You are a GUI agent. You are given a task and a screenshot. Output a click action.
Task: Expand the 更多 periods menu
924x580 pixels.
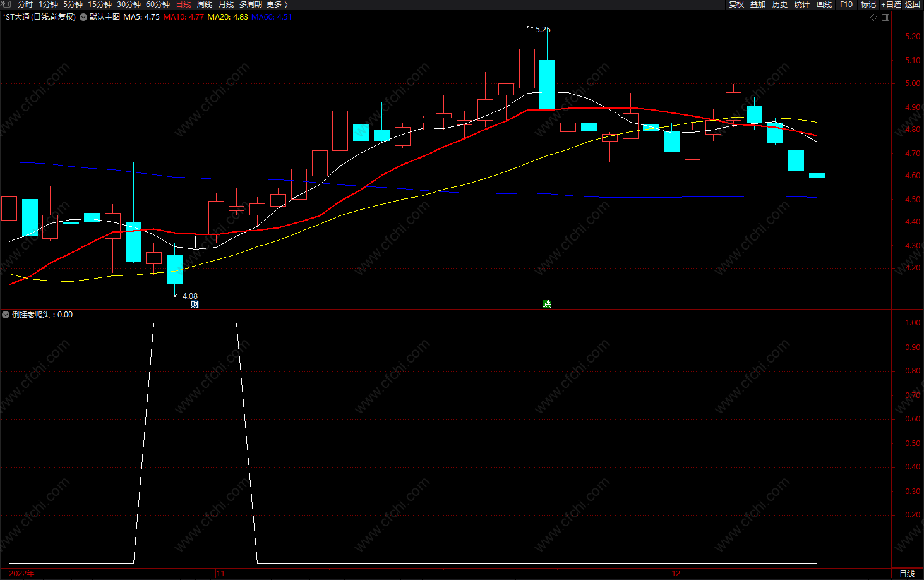pos(277,4)
